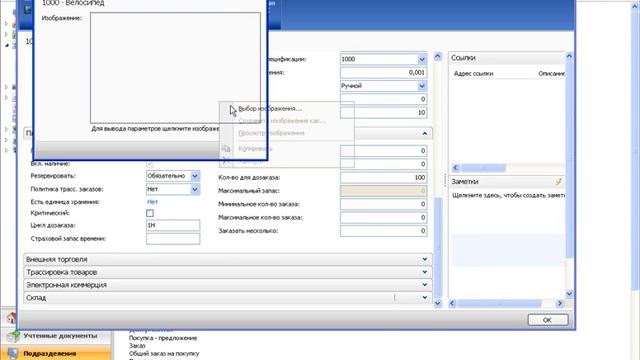Screen dimensions: 640x360
Task: Click the field showing the value 10
Action: click(x=383, y=113)
